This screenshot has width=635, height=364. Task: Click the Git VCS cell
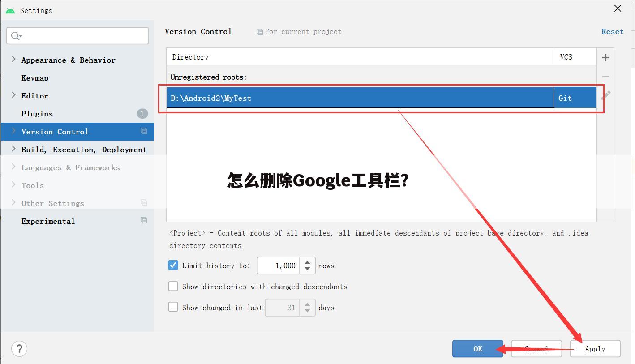(x=575, y=98)
